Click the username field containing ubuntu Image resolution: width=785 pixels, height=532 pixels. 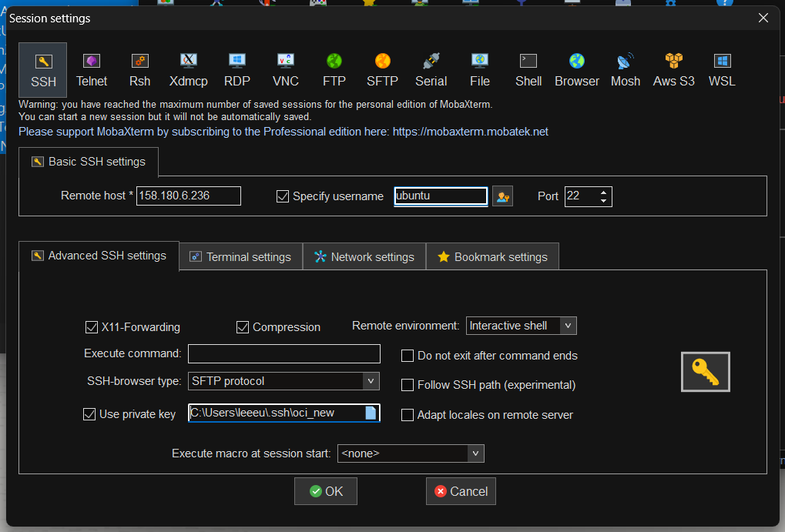click(441, 196)
